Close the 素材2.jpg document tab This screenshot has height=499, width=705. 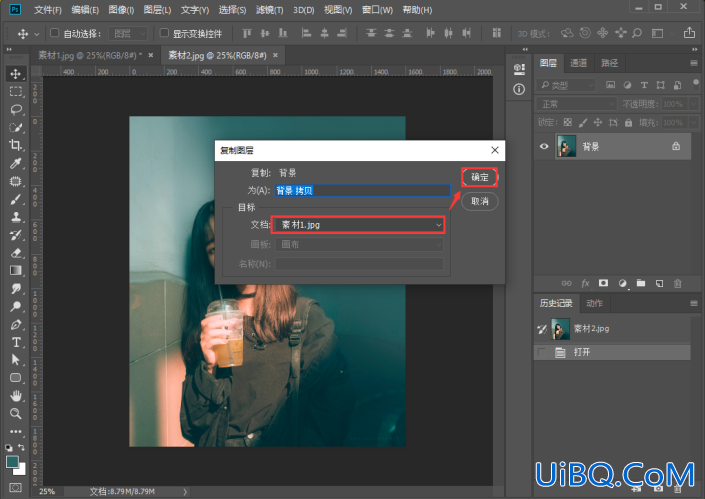(275, 55)
